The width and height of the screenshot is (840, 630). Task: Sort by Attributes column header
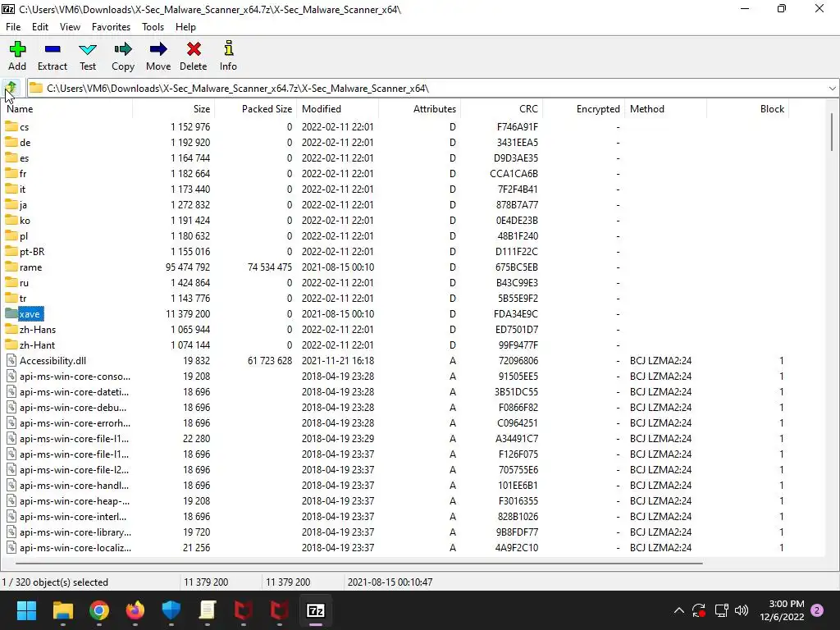point(419,109)
